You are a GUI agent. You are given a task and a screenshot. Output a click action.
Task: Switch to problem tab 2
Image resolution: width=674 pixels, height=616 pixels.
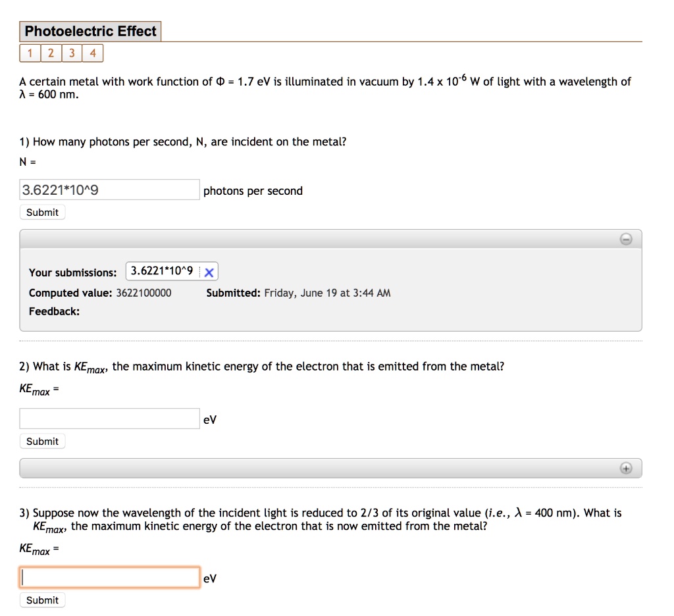pos(51,53)
